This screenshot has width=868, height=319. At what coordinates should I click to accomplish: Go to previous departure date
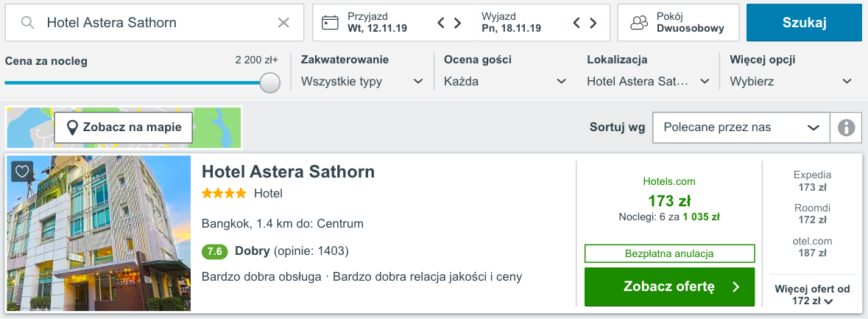coord(577,23)
